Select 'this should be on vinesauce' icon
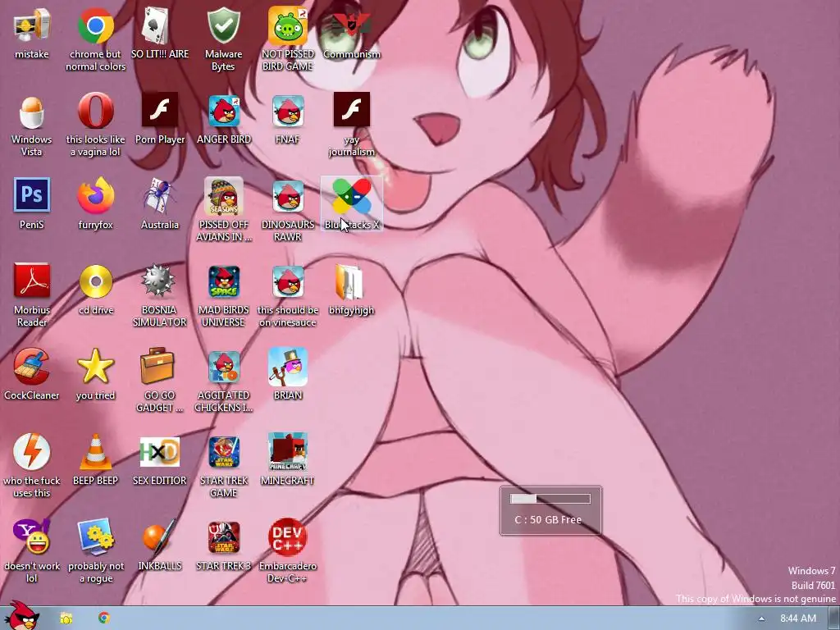Image resolution: width=840 pixels, height=630 pixels. 288,282
